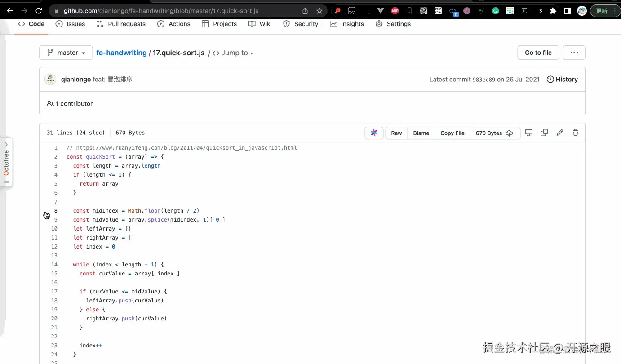Delete this file with the trash icon
Screen dimensions: 621x364
tap(576, 133)
